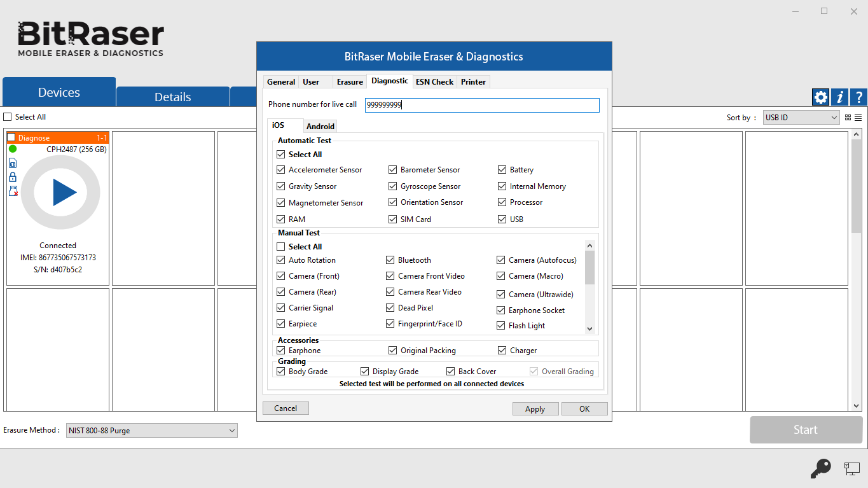This screenshot has height=488, width=868.
Task: Uncheck Earphone accessory checkbox
Action: 281,351
